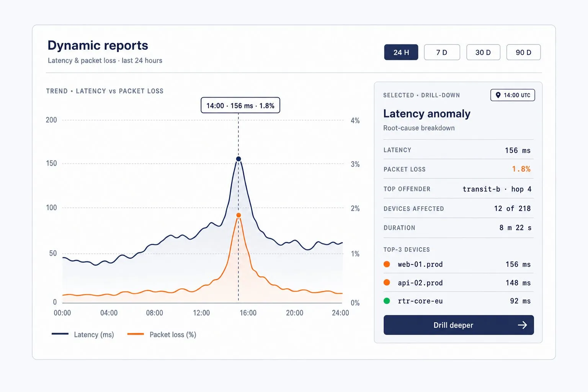Viewport: 588px width, 392px height.
Task: Toggle Packet loss (%) legend line swatch
Action: (136, 334)
